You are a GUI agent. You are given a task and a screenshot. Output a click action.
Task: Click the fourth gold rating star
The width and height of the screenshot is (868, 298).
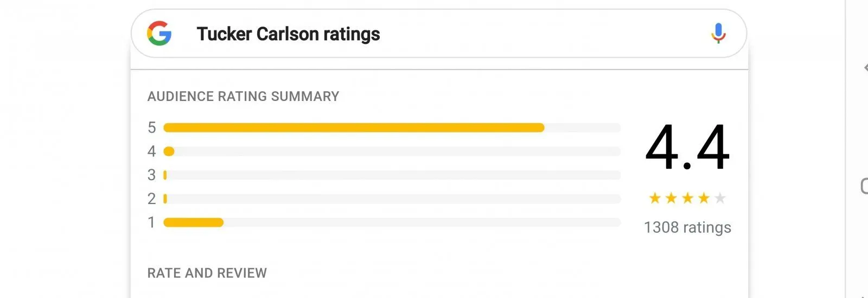pos(704,198)
